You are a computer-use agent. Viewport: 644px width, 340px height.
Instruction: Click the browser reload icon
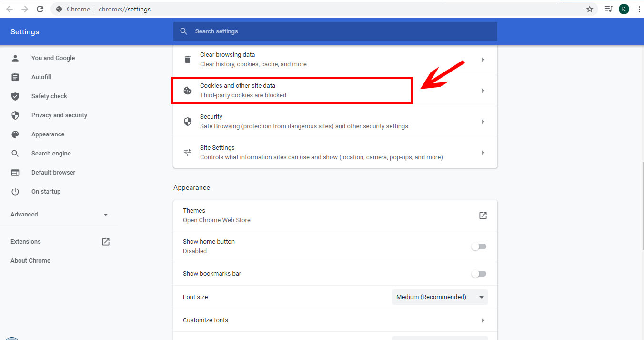40,9
